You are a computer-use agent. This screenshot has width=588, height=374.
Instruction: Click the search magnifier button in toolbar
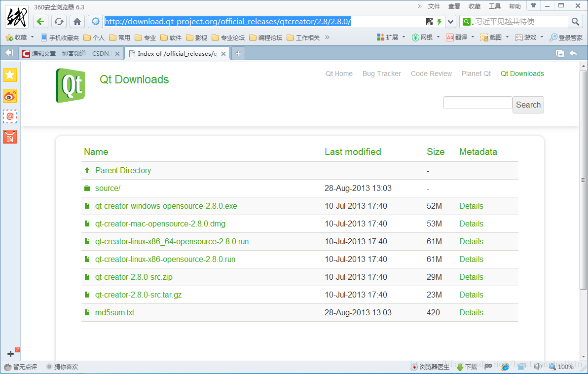click(x=575, y=21)
